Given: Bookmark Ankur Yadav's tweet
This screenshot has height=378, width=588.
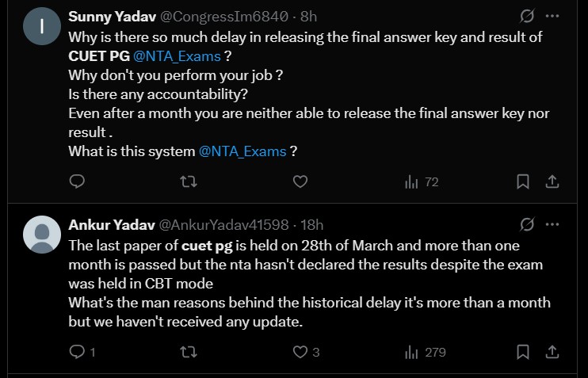Looking at the screenshot, I should pyautogui.click(x=523, y=351).
